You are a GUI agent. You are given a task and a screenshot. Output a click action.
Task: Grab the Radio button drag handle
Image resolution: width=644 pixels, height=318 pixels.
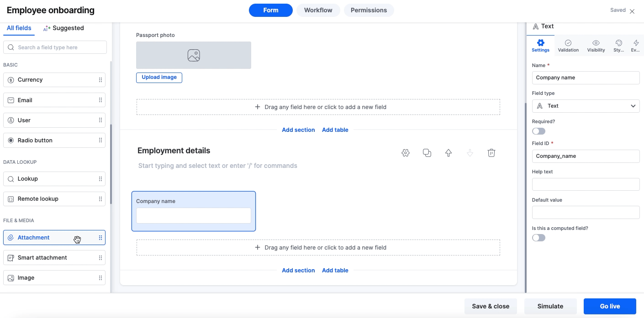(100, 141)
